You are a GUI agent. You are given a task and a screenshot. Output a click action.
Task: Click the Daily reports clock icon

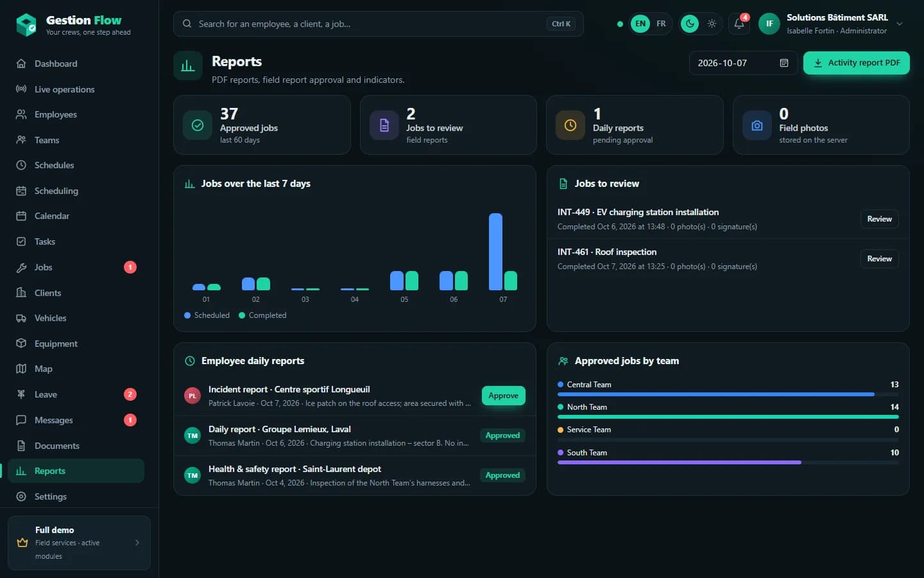[570, 125]
